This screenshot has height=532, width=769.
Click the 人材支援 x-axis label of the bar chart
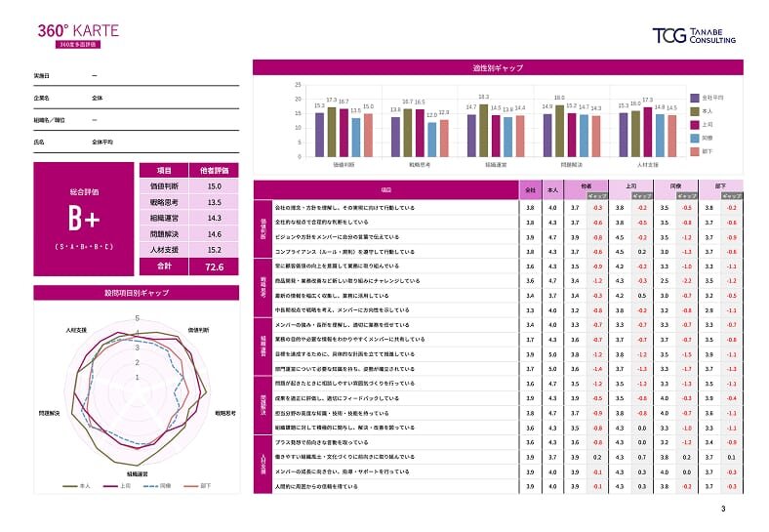pyautogui.click(x=647, y=165)
